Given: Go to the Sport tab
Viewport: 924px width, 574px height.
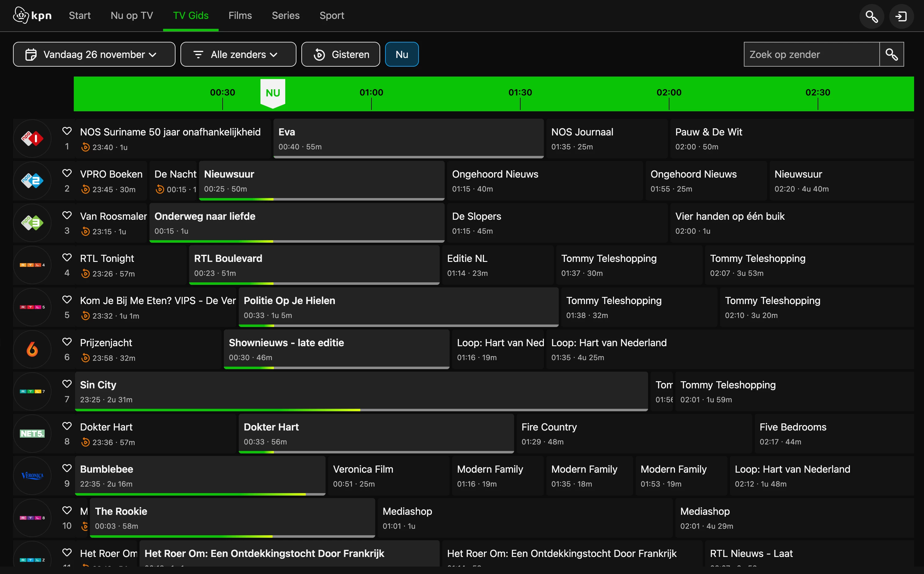Looking at the screenshot, I should pos(331,15).
